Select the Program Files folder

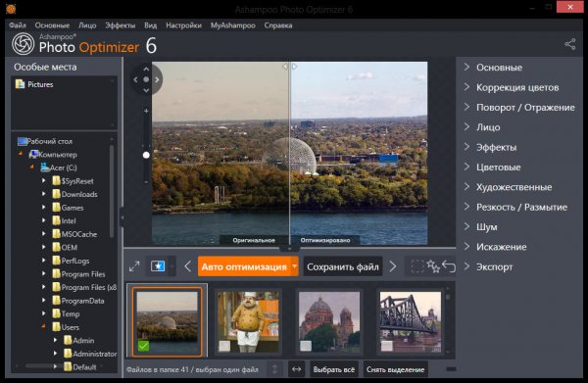[78, 273]
